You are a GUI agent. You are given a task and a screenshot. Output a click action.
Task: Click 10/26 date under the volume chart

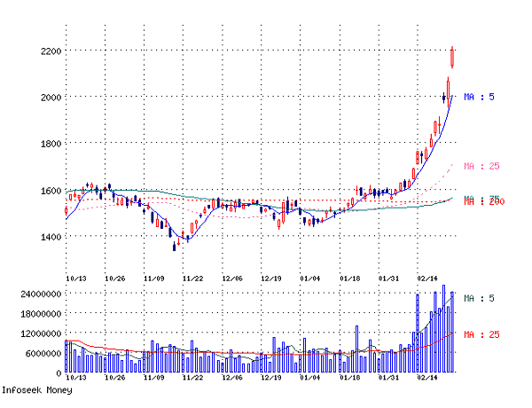(115, 378)
